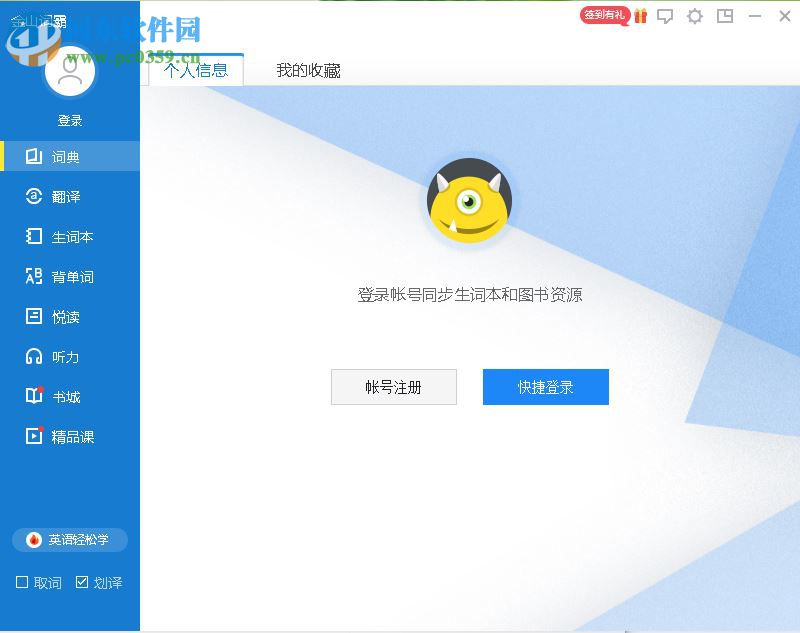Open the 听力 listening section

[x=70, y=357]
